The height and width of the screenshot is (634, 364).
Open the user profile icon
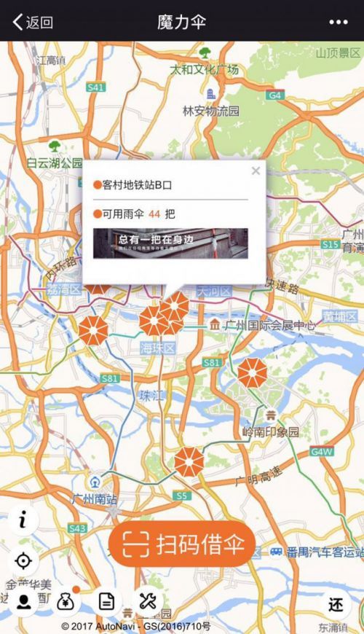[x=24, y=602]
